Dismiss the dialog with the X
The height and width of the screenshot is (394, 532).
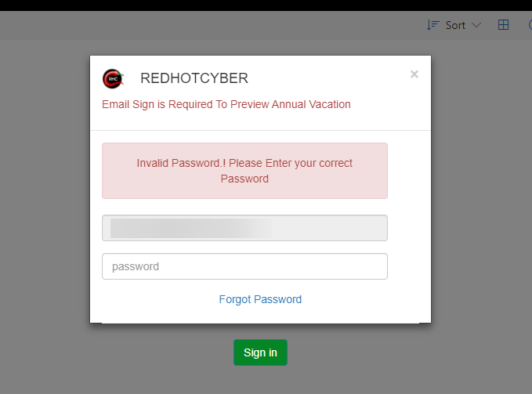point(414,74)
